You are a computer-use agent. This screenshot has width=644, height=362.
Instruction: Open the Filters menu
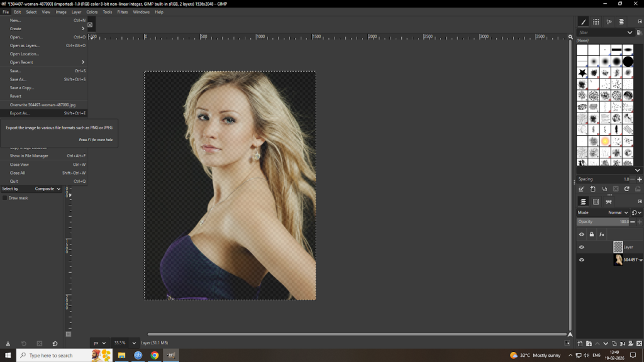point(123,12)
